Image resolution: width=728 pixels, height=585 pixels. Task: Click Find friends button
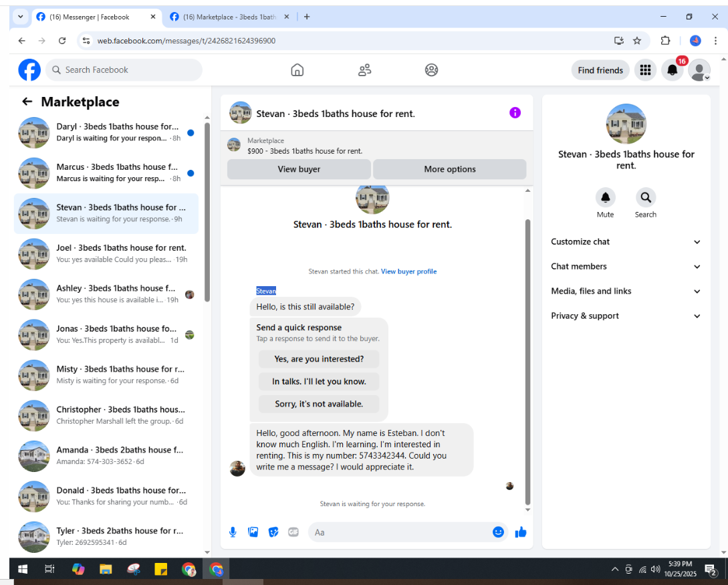[x=600, y=70]
